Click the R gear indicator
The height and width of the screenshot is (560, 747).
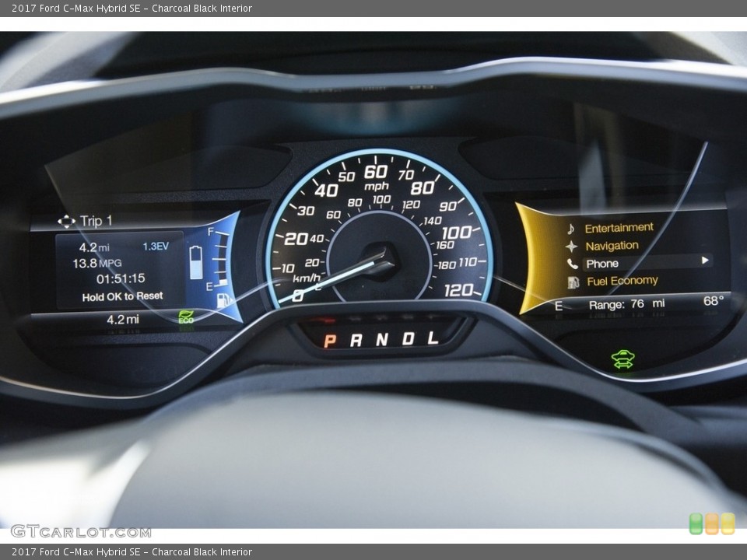tap(356, 340)
